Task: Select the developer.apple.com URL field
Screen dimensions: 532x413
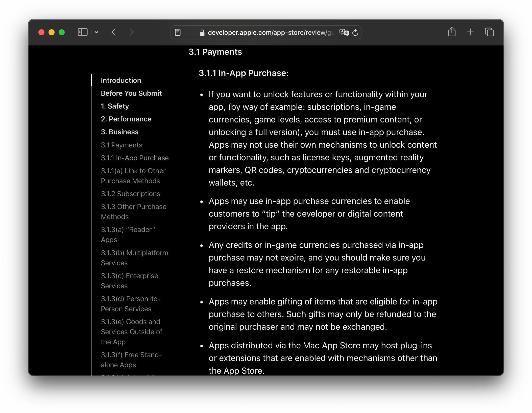Action: coord(266,33)
